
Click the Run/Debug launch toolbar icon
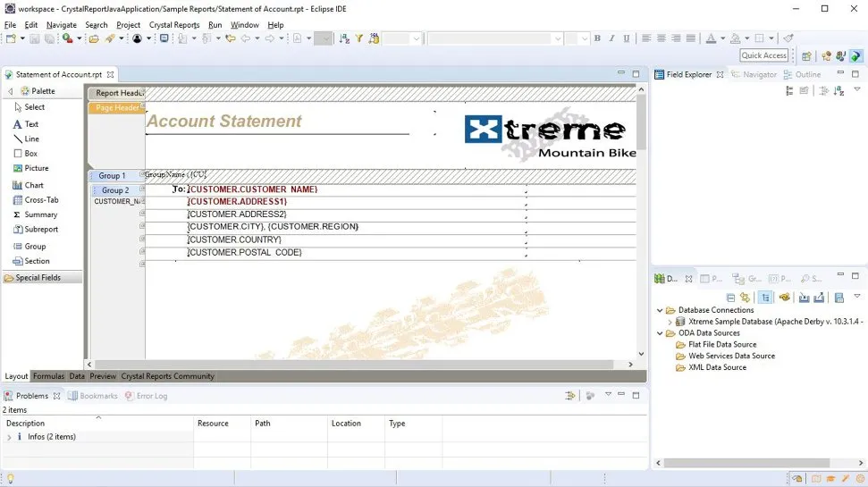tap(68, 38)
